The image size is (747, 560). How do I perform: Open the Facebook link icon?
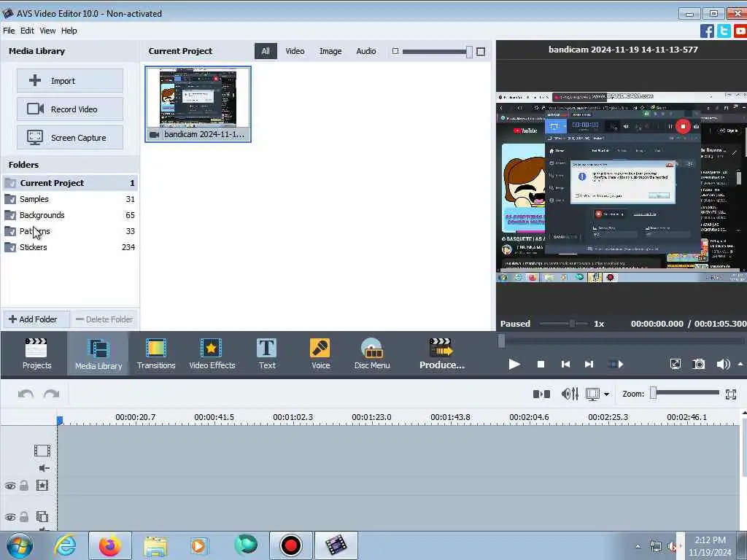[x=707, y=31]
